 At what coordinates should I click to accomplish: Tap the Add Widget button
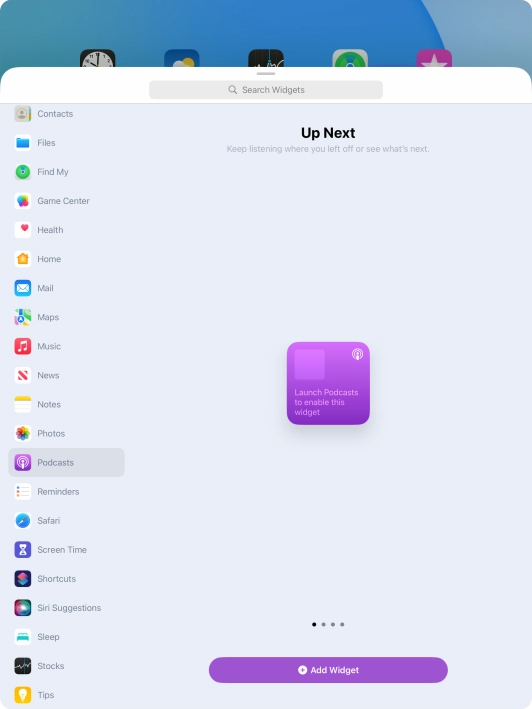(328, 670)
